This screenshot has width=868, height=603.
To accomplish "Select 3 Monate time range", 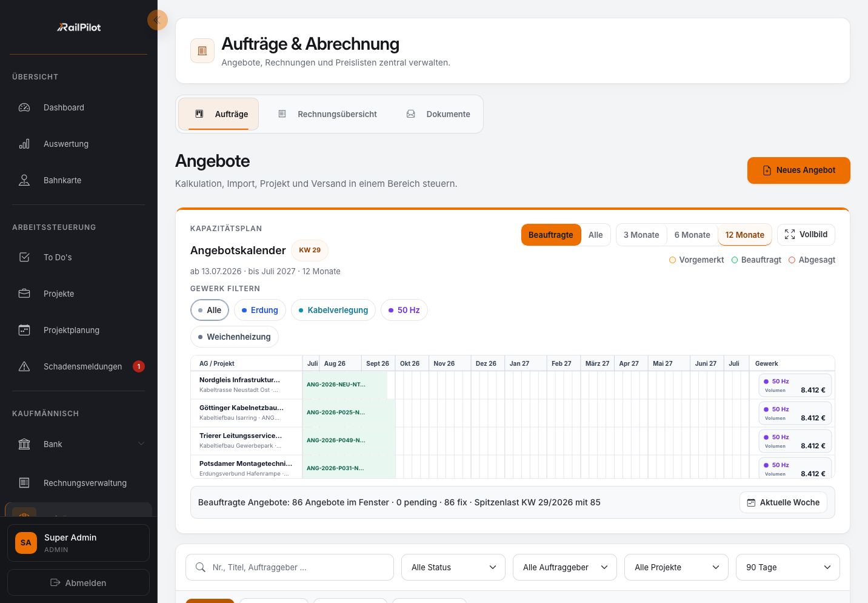I will [641, 235].
